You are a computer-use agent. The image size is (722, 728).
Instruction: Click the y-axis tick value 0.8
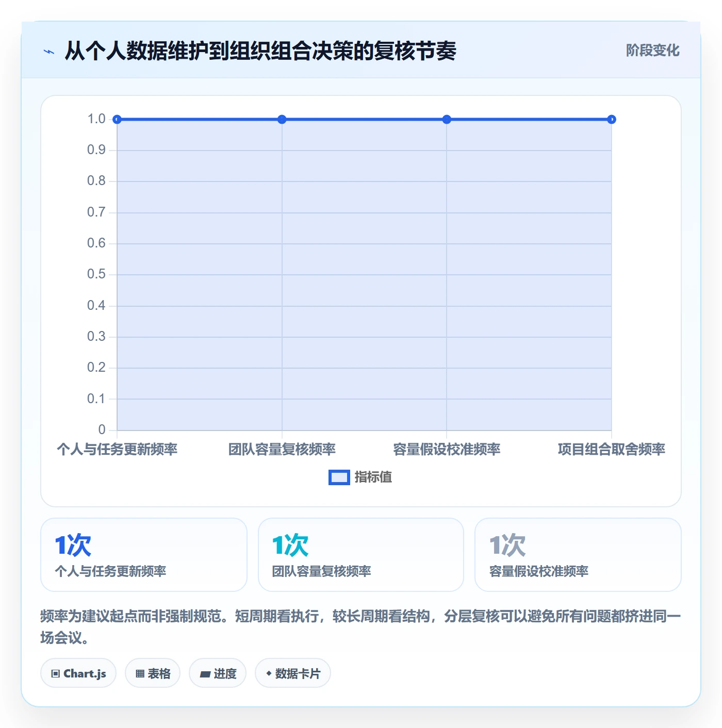pos(96,181)
